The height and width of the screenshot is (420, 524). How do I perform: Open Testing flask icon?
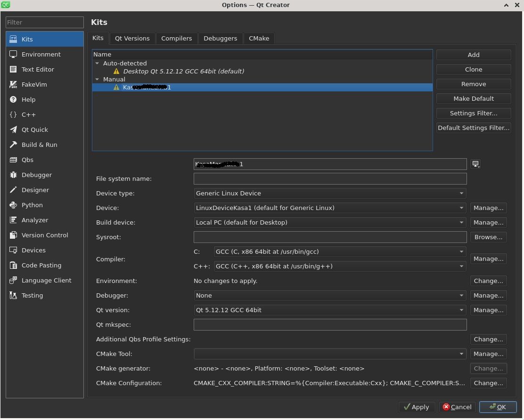tap(13, 296)
